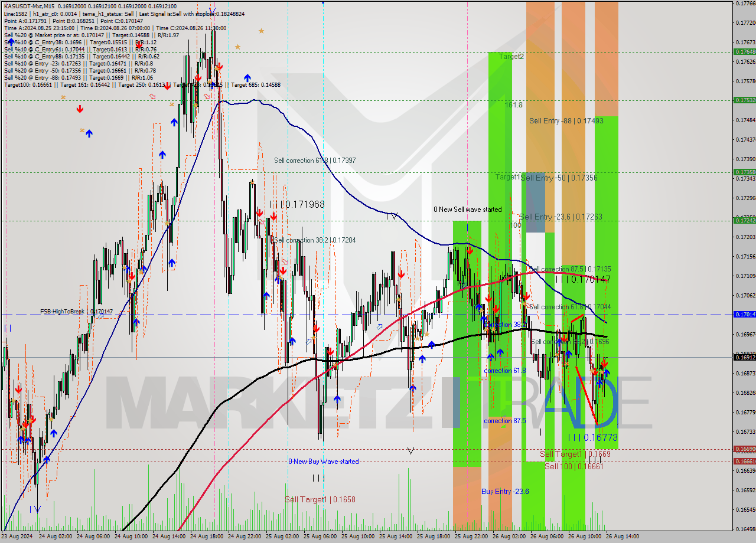Click the '24 Aug 10:00' time axis label
The width and height of the screenshot is (756, 543).
(130, 537)
